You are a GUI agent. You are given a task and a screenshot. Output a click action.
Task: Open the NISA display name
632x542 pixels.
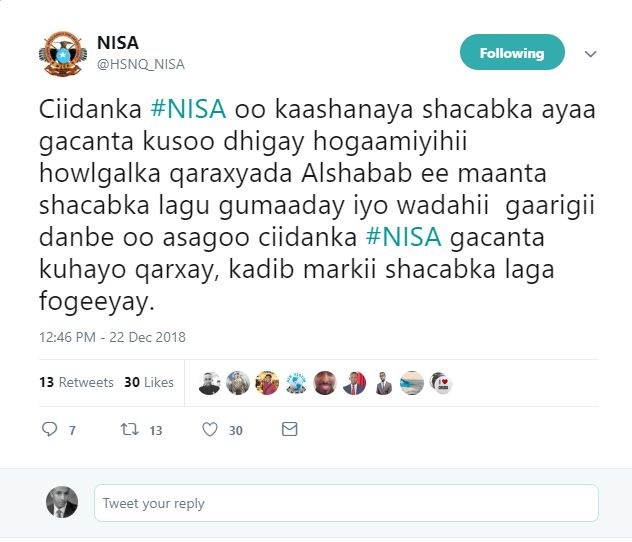click(x=118, y=44)
